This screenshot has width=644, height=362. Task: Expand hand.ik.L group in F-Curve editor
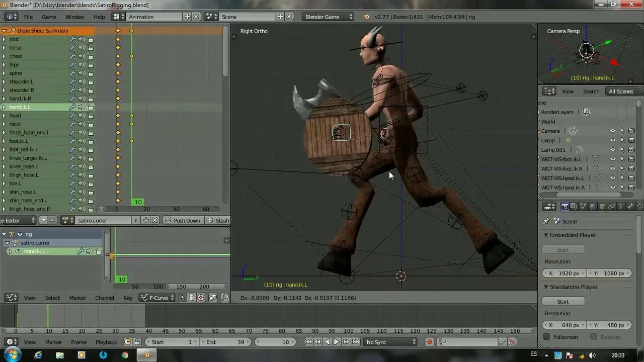(10, 251)
